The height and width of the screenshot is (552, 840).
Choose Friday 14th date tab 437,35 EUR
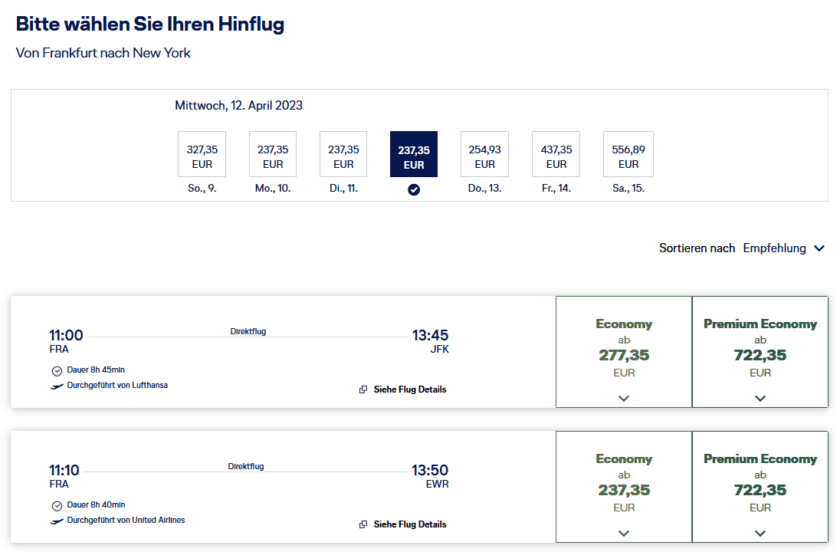tap(556, 156)
